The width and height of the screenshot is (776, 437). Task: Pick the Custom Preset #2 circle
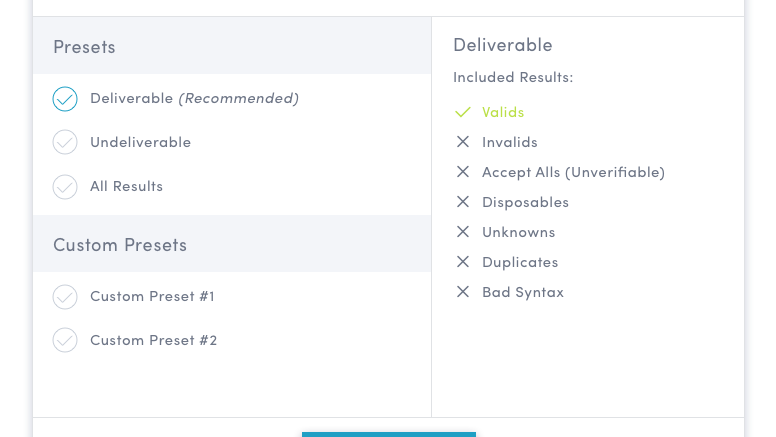coord(65,341)
